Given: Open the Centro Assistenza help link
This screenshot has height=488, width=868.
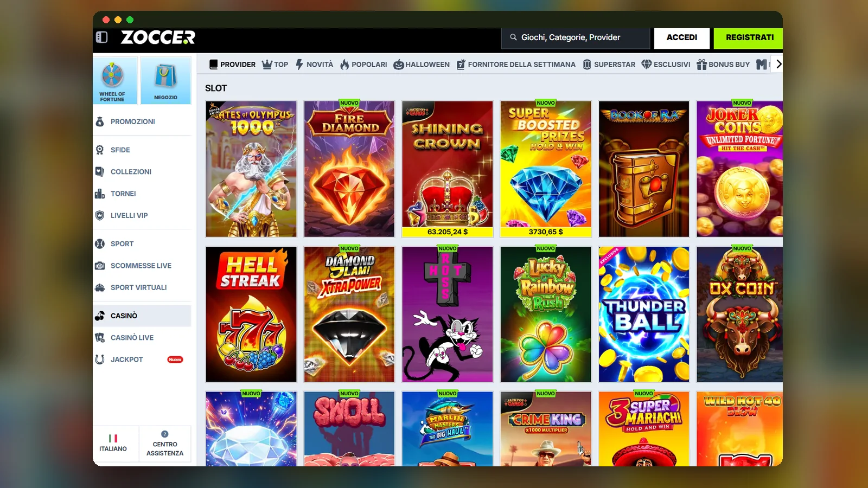Looking at the screenshot, I should 165,444.
